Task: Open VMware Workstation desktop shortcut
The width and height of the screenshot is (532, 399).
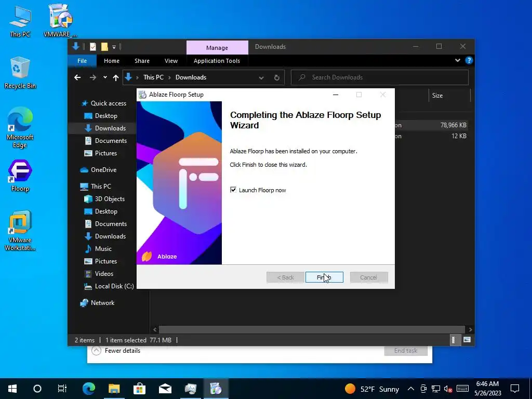Action: click(20, 231)
